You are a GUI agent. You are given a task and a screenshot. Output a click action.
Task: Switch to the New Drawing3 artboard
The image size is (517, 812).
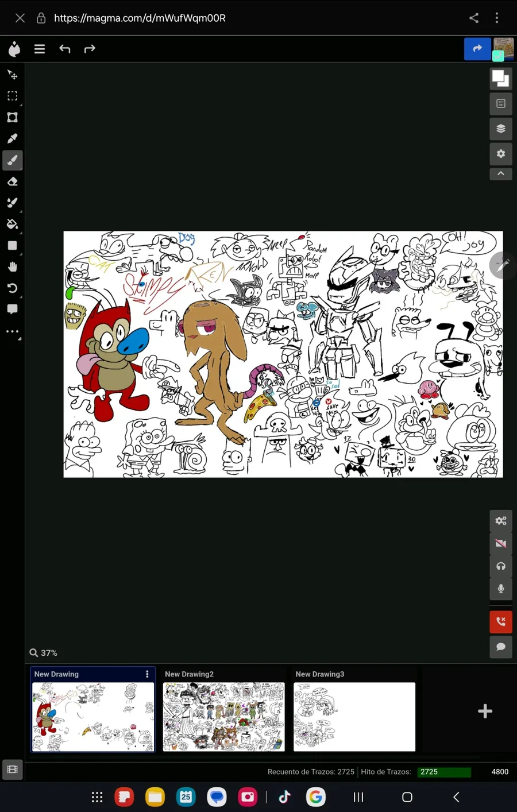354,717
